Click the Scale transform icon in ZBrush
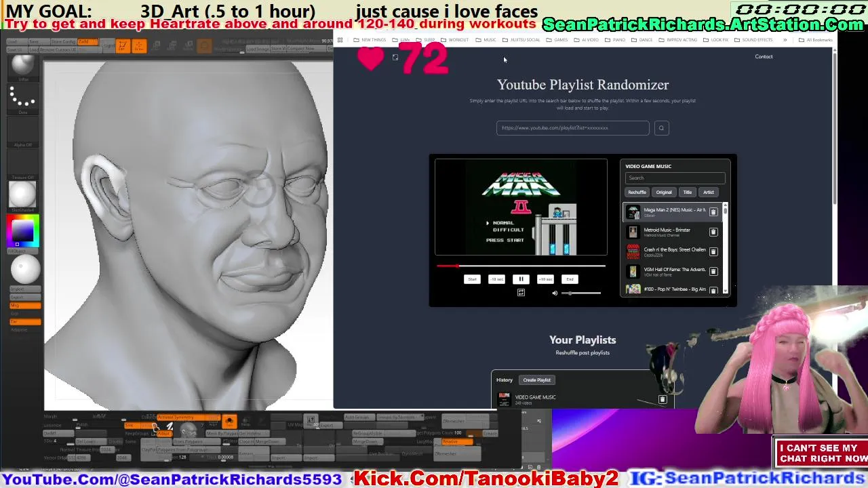The image size is (868, 488). [172, 46]
